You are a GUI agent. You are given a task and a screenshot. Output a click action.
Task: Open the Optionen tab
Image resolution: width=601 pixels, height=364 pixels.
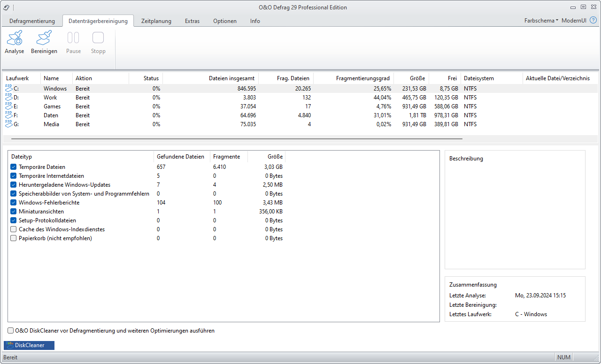(x=225, y=21)
